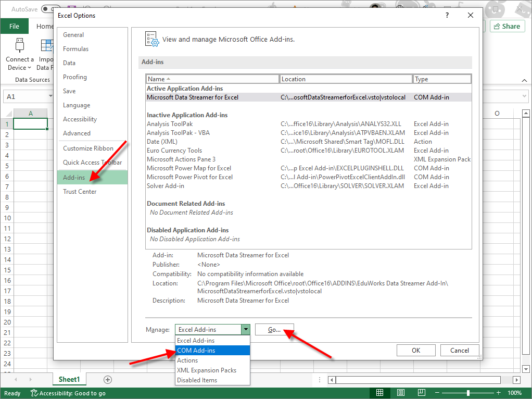Expand the formula bar chevron

[525, 96]
